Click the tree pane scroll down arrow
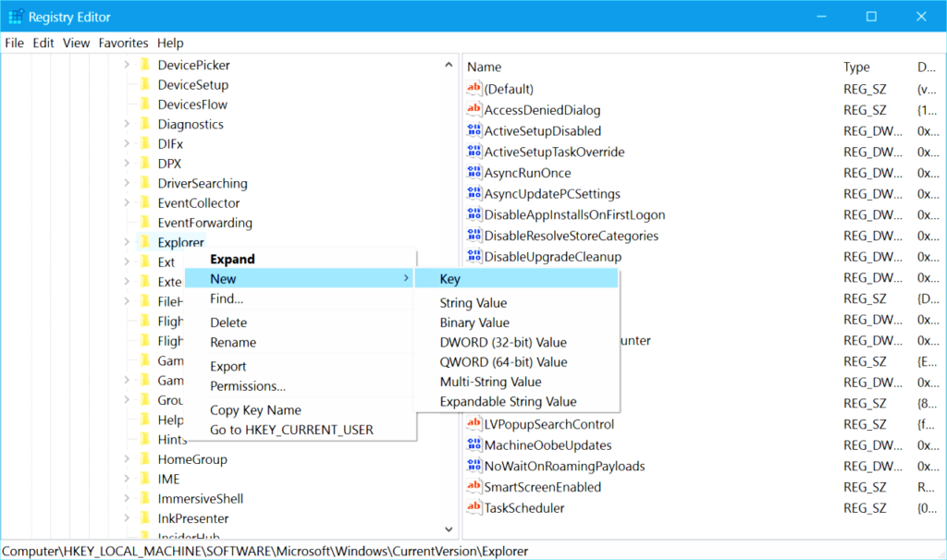947x560 pixels. [449, 530]
